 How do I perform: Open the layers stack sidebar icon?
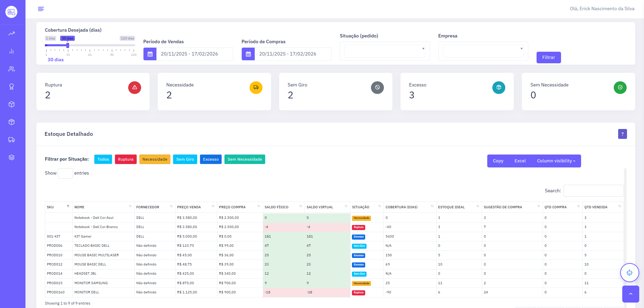coord(12,158)
